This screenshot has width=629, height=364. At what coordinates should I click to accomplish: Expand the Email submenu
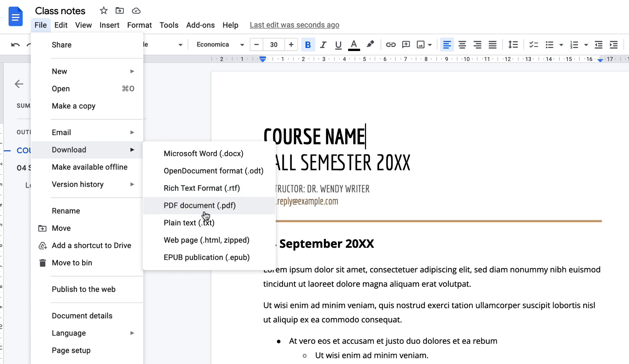click(x=87, y=132)
